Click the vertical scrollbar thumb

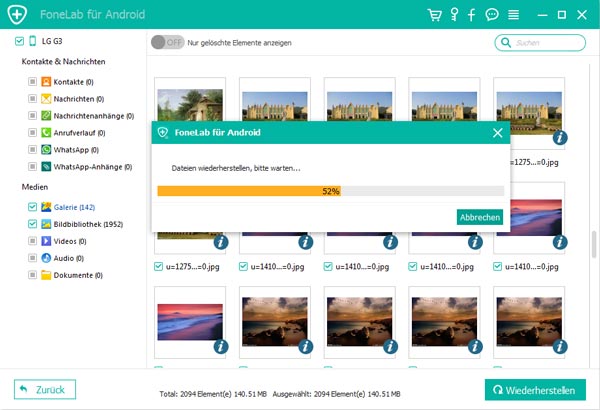(x=593, y=244)
